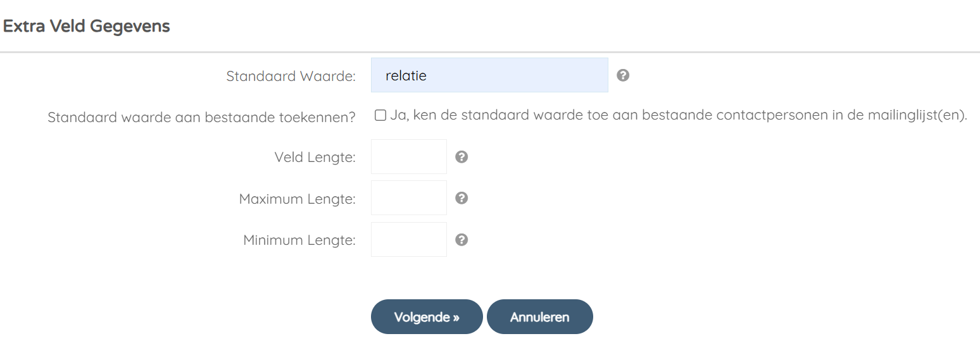980x348 pixels.
Task: Show help tooltip for Maximum Lengte
Action: point(462,198)
